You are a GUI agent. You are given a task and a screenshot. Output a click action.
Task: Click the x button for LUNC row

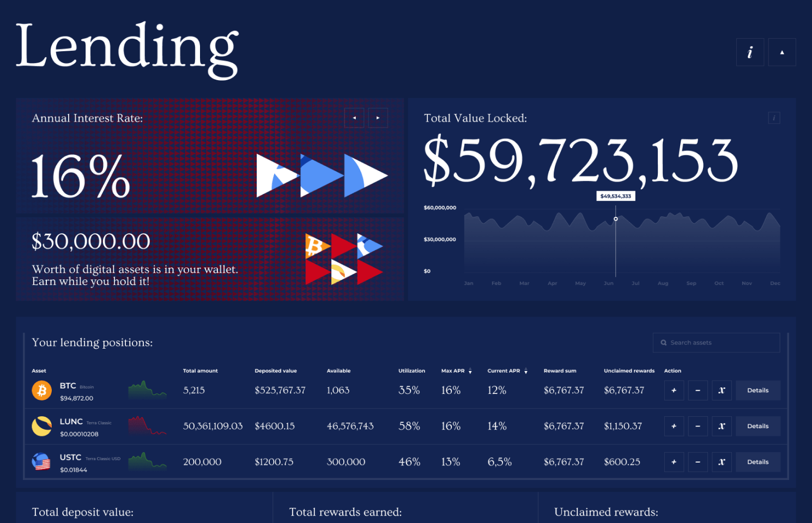coord(722,426)
